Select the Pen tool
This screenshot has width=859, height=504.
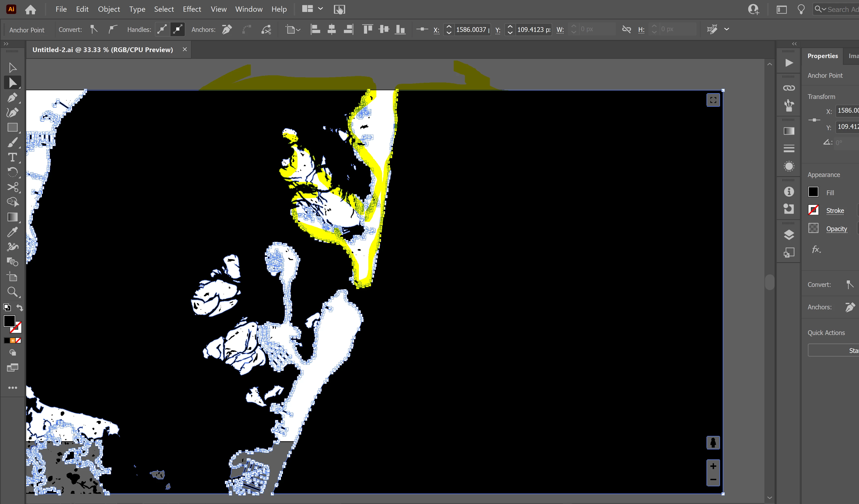[x=12, y=98]
